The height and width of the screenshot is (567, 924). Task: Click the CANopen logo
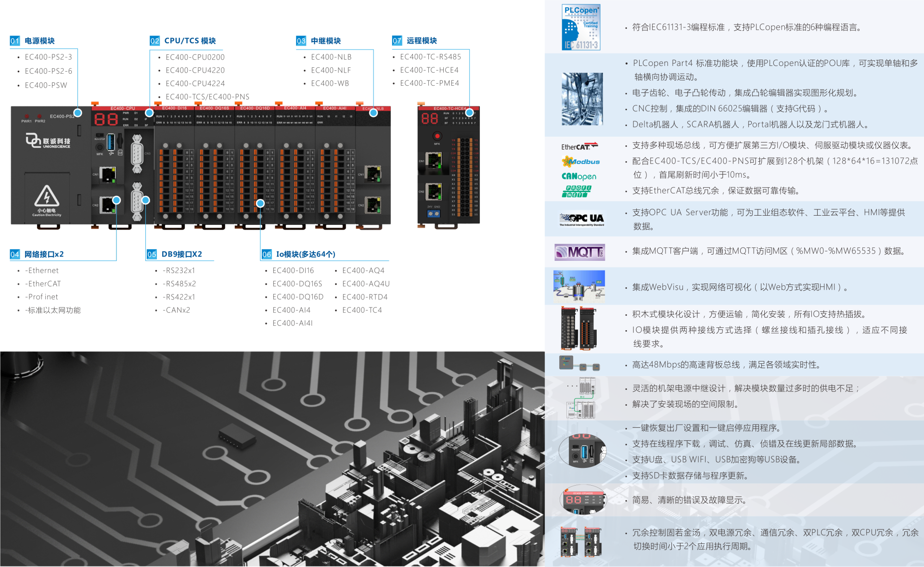click(579, 176)
